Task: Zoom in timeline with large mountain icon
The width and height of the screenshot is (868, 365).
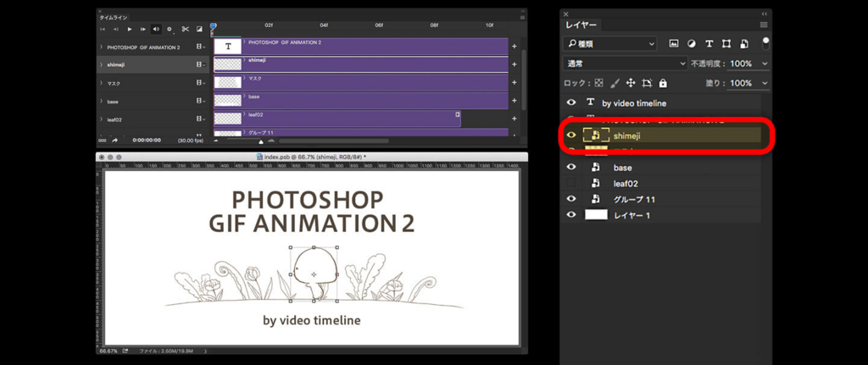Action: click(271, 141)
